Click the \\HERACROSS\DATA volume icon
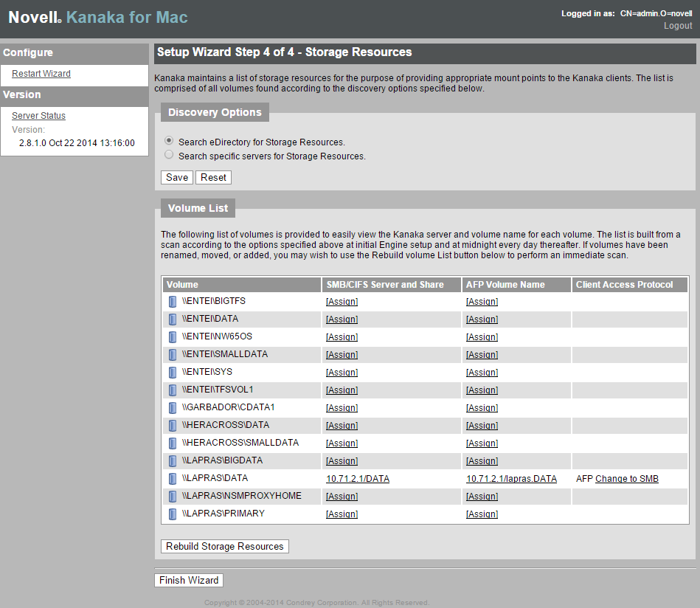This screenshot has height=608, width=700. click(173, 426)
